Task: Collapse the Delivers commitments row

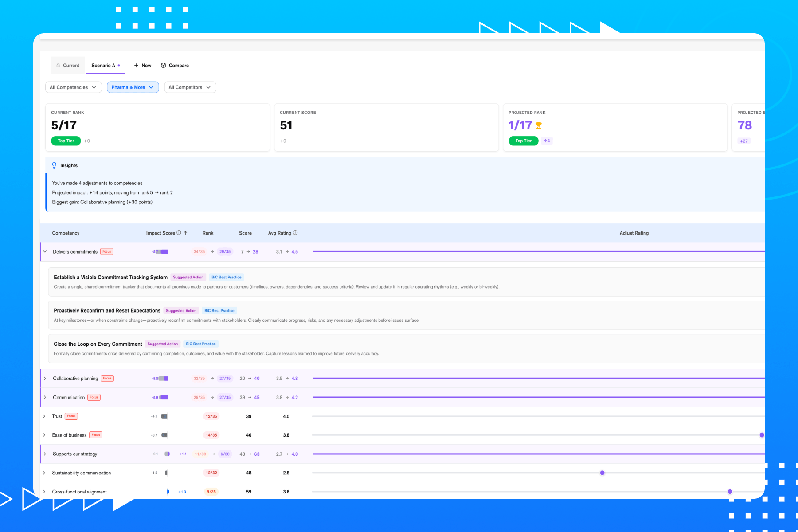Action: (45, 251)
